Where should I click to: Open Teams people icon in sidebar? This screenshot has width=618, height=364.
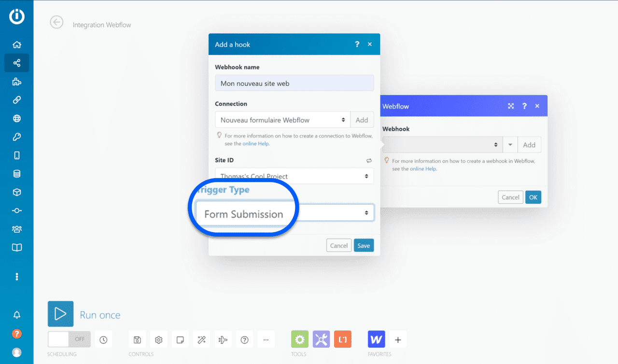point(17,229)
